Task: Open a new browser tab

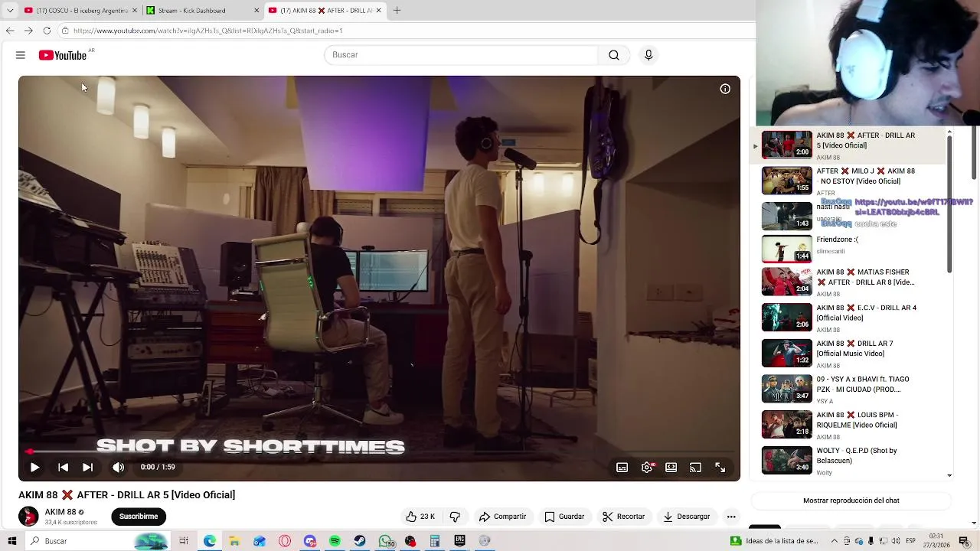Action: (397, 11)
